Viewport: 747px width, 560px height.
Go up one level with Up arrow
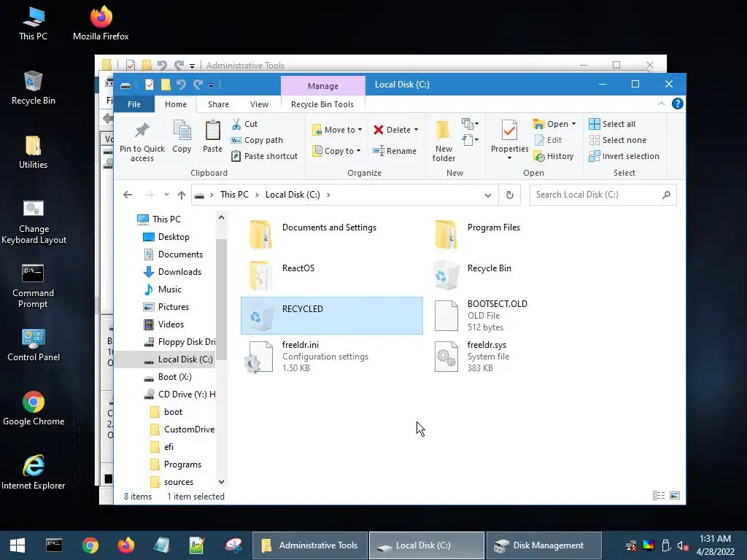click(182, 195)
